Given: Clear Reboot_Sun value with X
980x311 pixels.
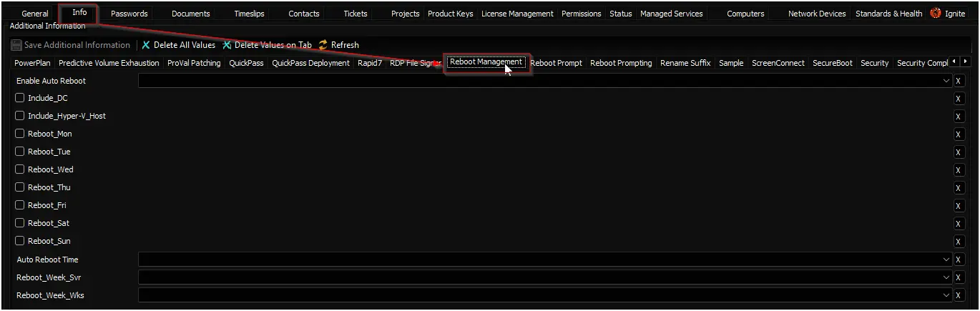Looking at the screenshot, I should 959,242.
